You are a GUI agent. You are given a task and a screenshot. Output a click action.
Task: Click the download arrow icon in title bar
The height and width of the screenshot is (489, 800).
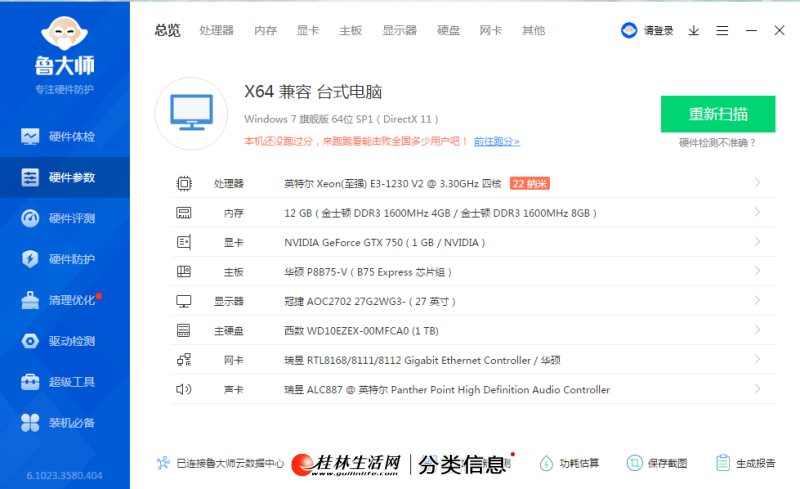pyautogui.click(x=694, y=31)
